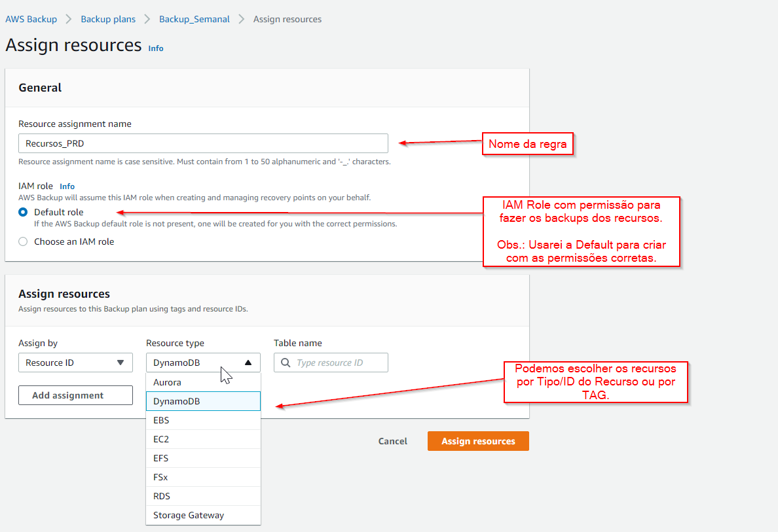
Task: Click the Resource type up-arrow icon
Action: (248, 363)
